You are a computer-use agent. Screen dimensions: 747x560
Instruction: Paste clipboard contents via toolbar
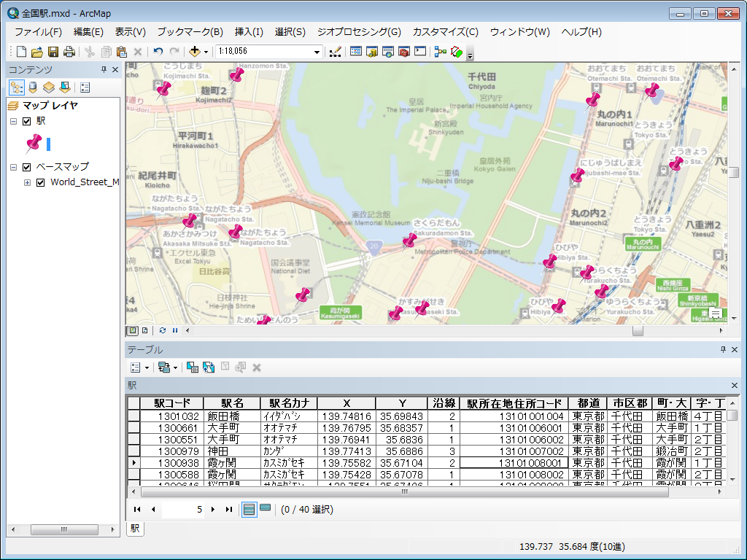pyautogui.click(x=122, y=52)
